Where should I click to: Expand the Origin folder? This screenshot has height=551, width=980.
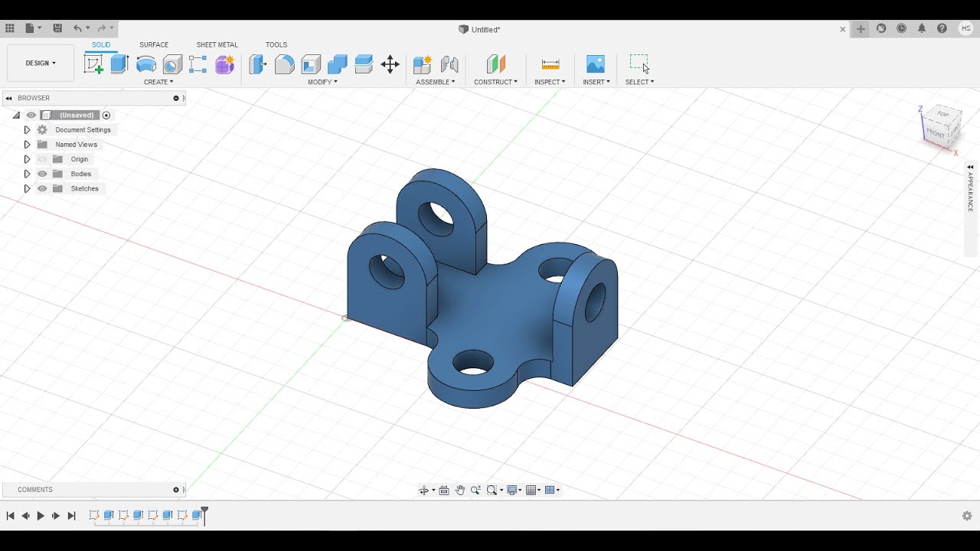[x=27, y=159]
